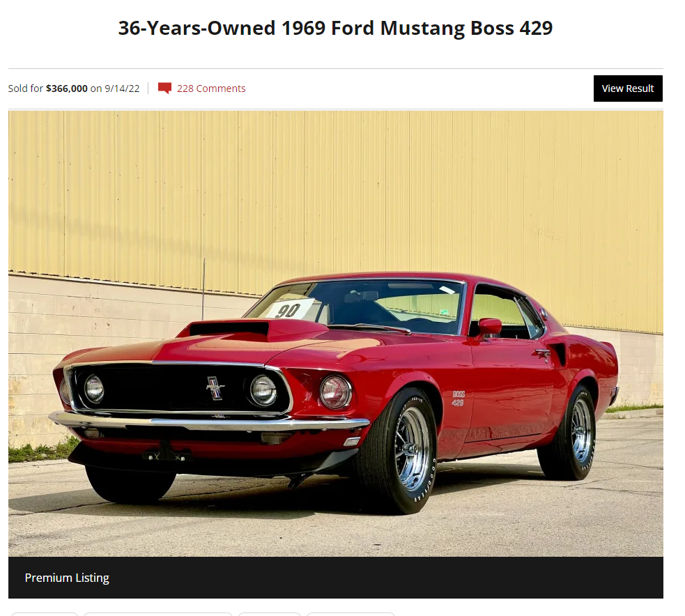Click the Boss 429 fender decal in photo

click(x=459, y=398)
